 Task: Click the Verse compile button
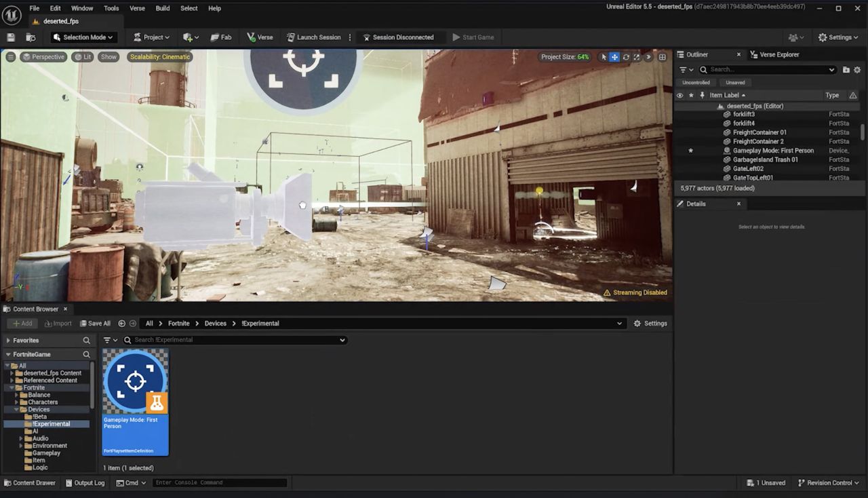[259, 37]
